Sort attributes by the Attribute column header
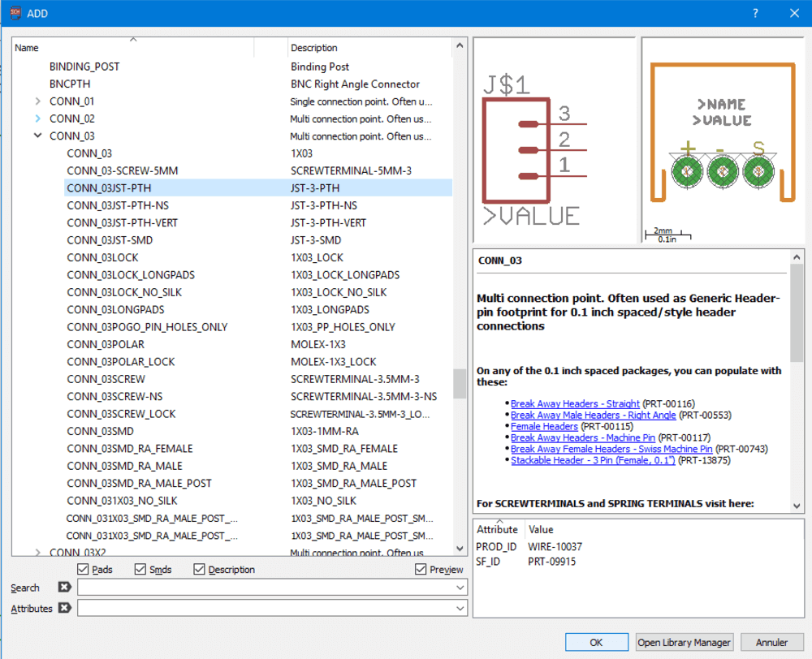812x659 pixels. point(499,529)
